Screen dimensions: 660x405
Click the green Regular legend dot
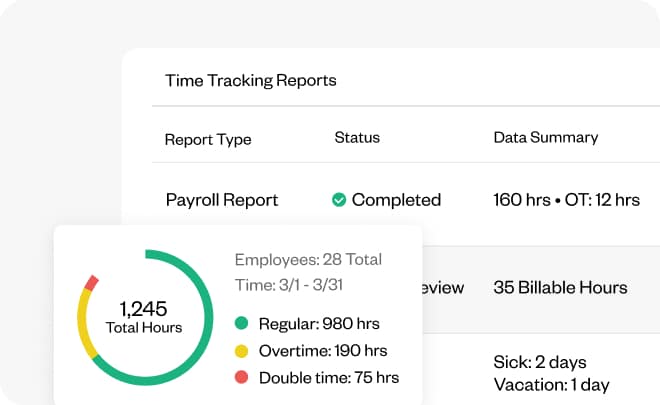point(241,323)
